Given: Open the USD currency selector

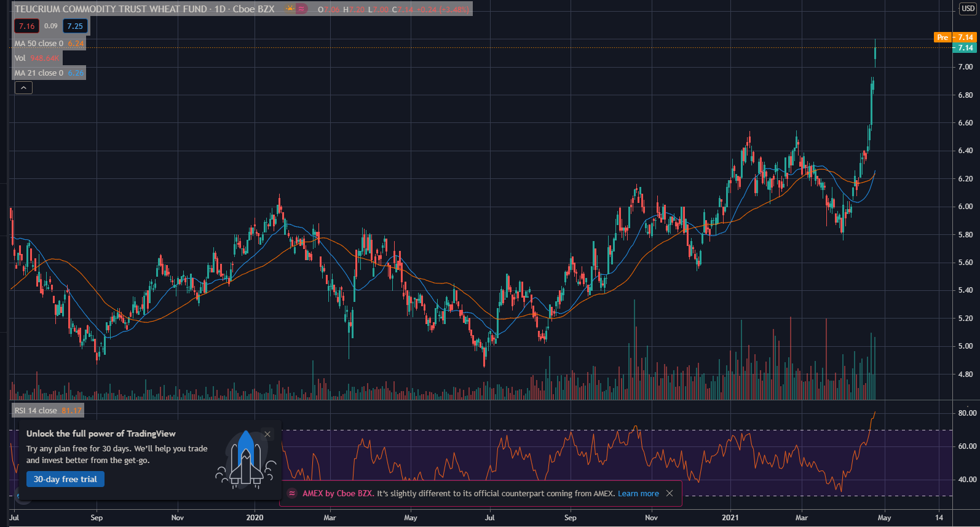Looking at the screenshot, I should [x=968, y=9].
